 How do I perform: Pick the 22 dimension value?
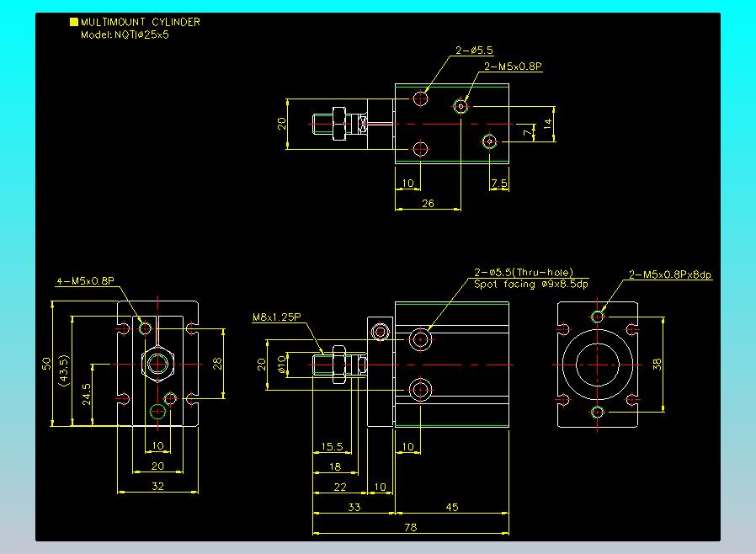(340, 487)
